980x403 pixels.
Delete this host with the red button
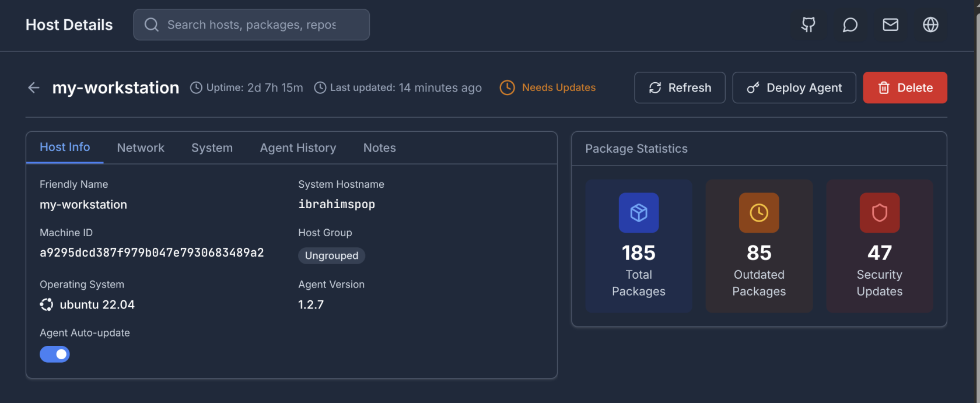905,87
